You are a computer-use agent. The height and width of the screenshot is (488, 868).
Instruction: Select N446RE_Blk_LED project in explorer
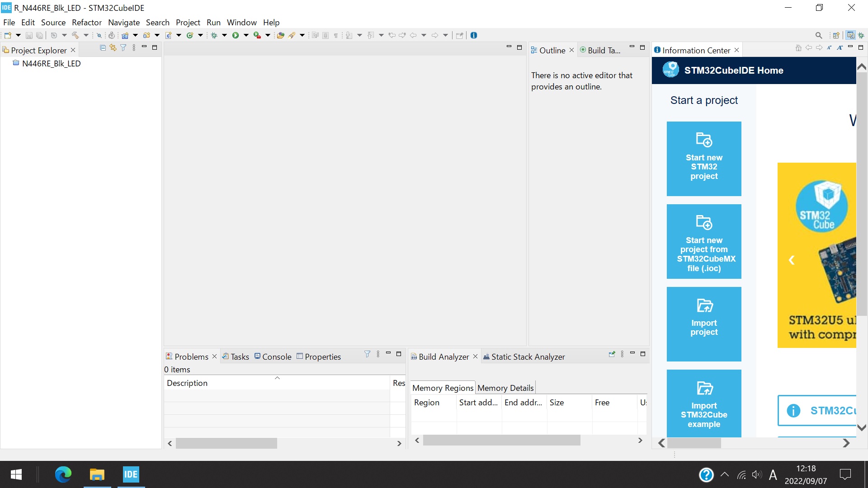(47, 63)
